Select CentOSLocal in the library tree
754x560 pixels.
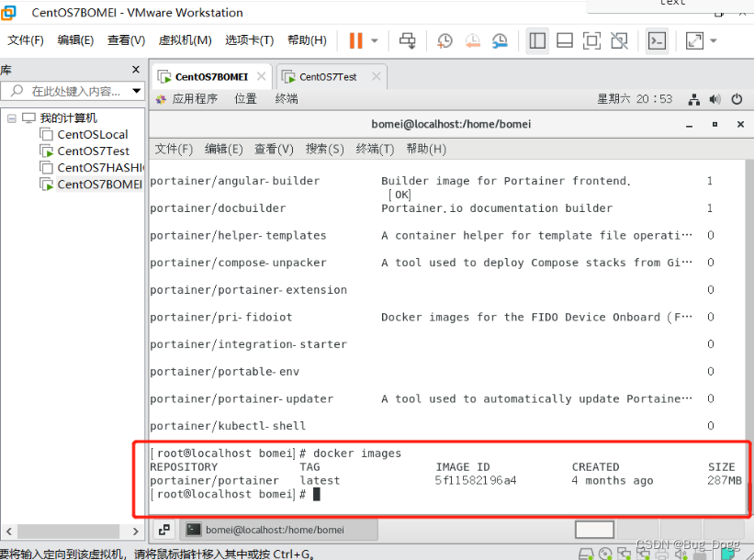click(93, 135)
